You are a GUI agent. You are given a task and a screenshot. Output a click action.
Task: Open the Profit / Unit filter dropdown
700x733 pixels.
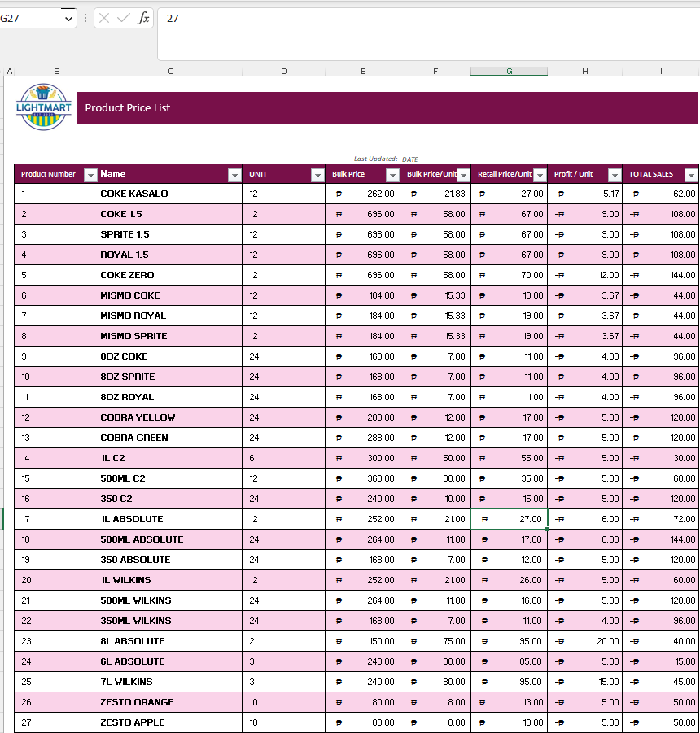(615, 175)
